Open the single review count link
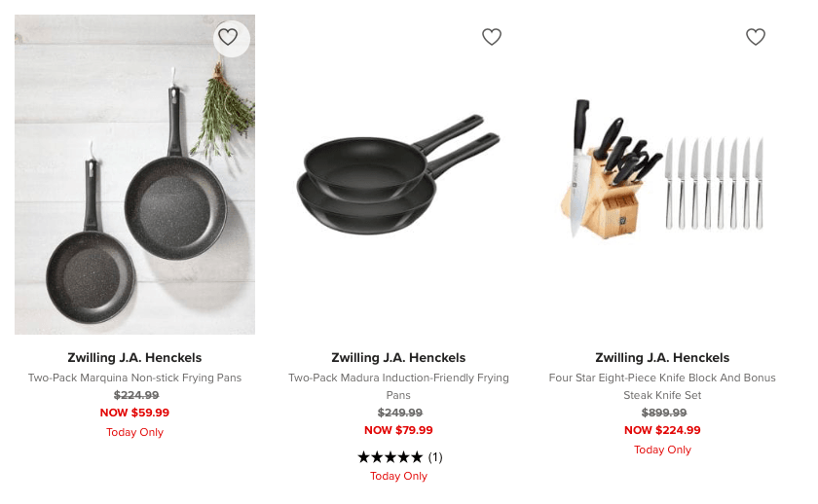The width and height of the screenshot is (818, 504). click(435, 456)
